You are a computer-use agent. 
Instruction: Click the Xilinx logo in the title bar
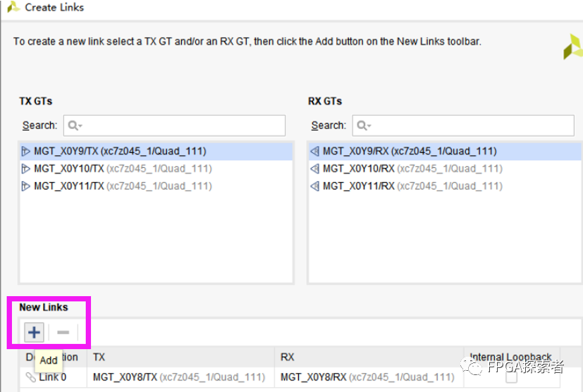(x=12, y=7)
